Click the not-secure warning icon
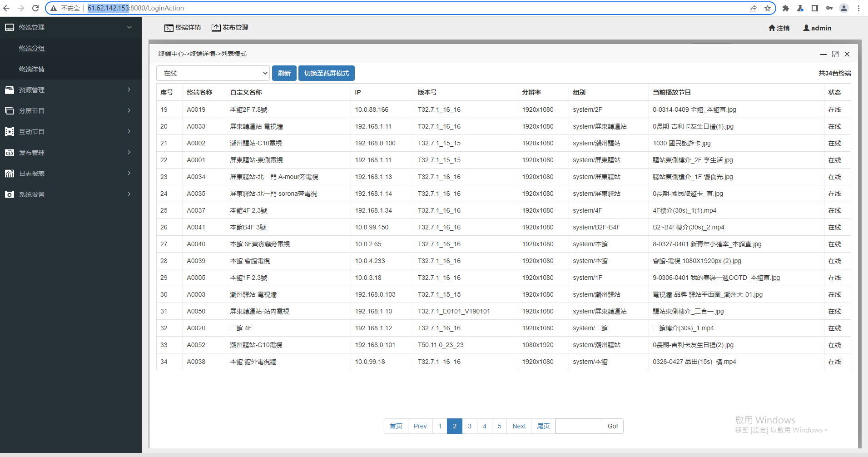The image size is (868, 457). [54, 8]
